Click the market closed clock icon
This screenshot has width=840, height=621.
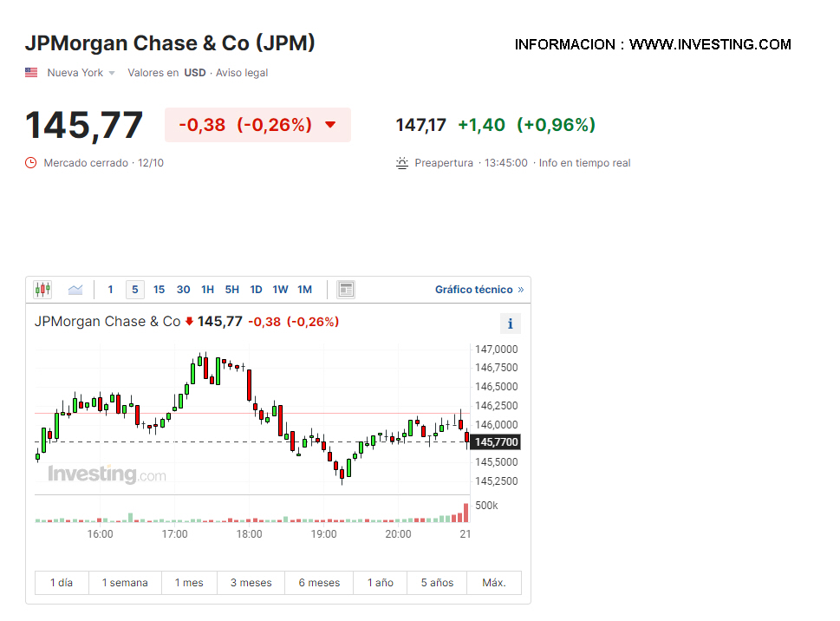(31, 163)
